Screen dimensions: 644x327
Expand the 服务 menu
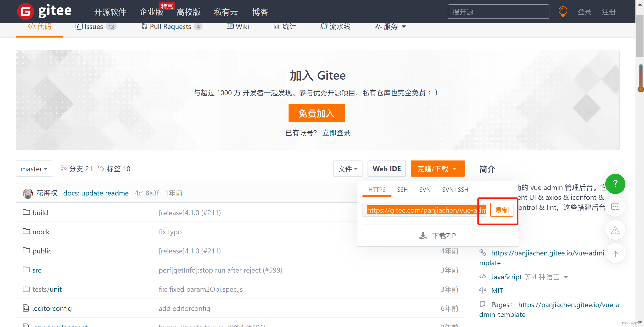(x=390, y=26)
